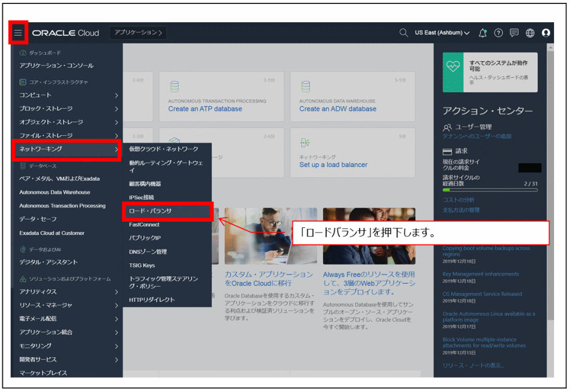Click the ATP database cylinder icon

pyautogui.click(x=174, y=87)
